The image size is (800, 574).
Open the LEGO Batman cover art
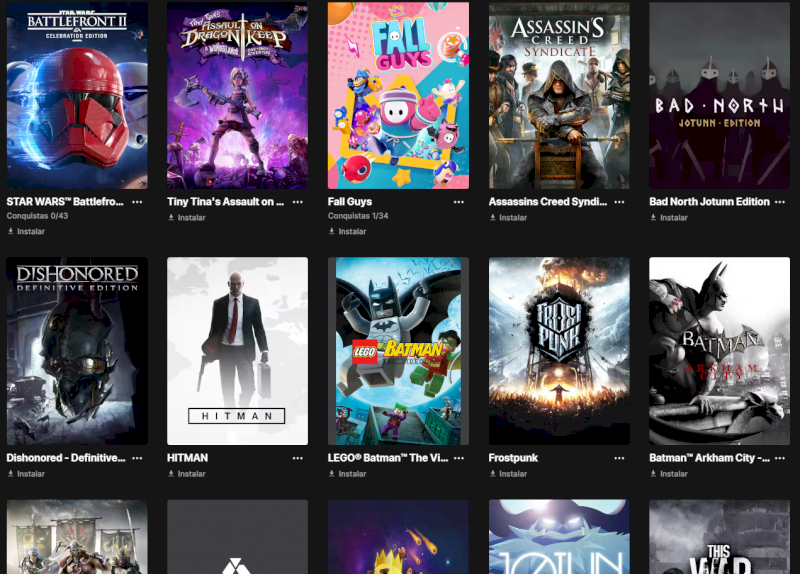[x=398, y=351]
